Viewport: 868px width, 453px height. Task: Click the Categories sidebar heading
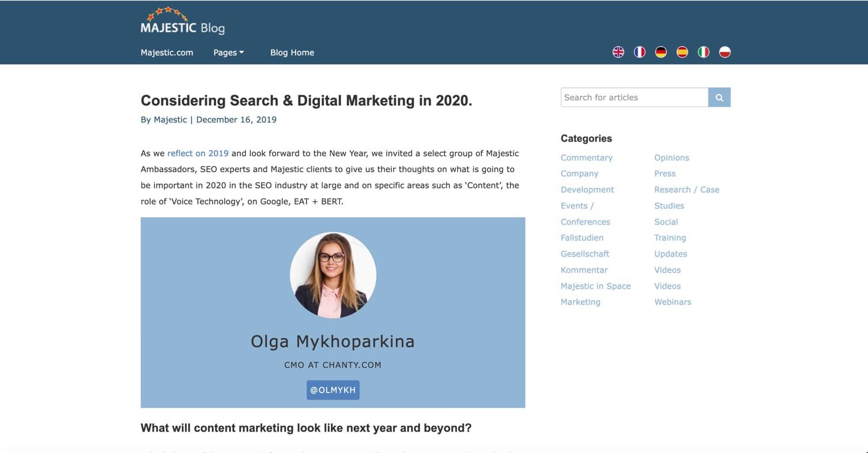[586, 138]
